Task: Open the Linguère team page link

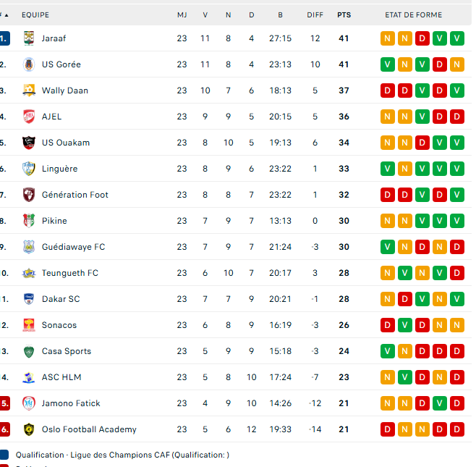Action: click(x=59, y=169)
